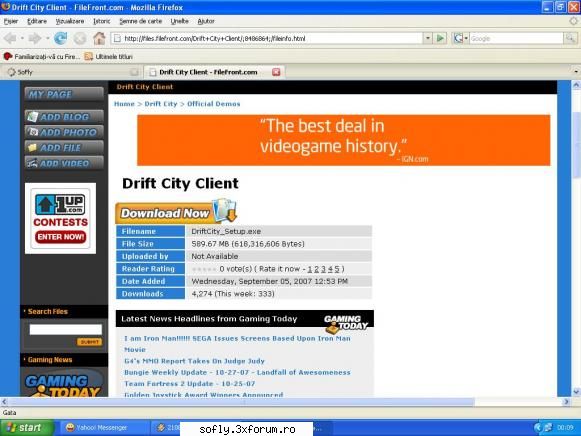Open the Vizualizare menu
This screenshot has height=436, width=581.
(70, 21)
